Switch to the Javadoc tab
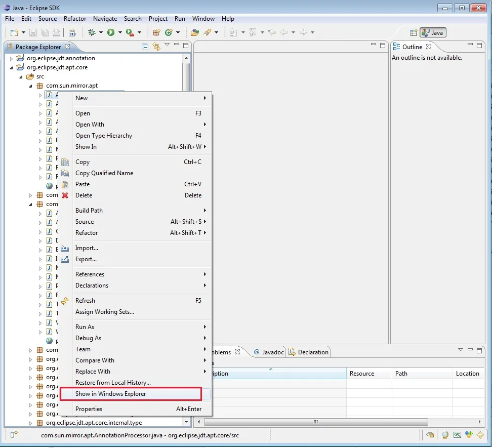Screen dimensions: 492x448 click(269, 352)
